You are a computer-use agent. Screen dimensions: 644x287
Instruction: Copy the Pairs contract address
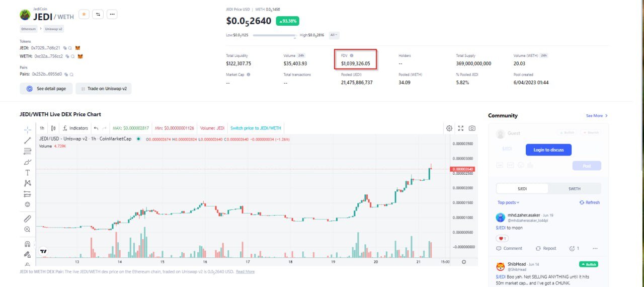[66, 74]
